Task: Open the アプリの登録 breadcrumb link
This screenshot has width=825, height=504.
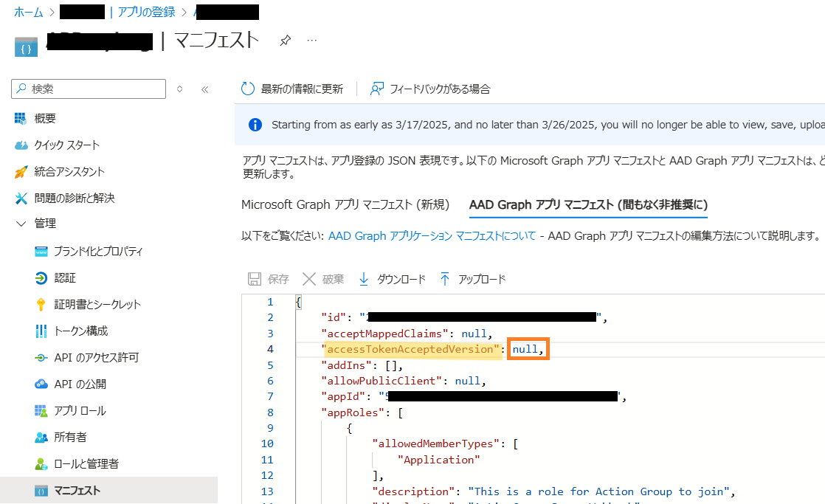Action: (146, 12)
